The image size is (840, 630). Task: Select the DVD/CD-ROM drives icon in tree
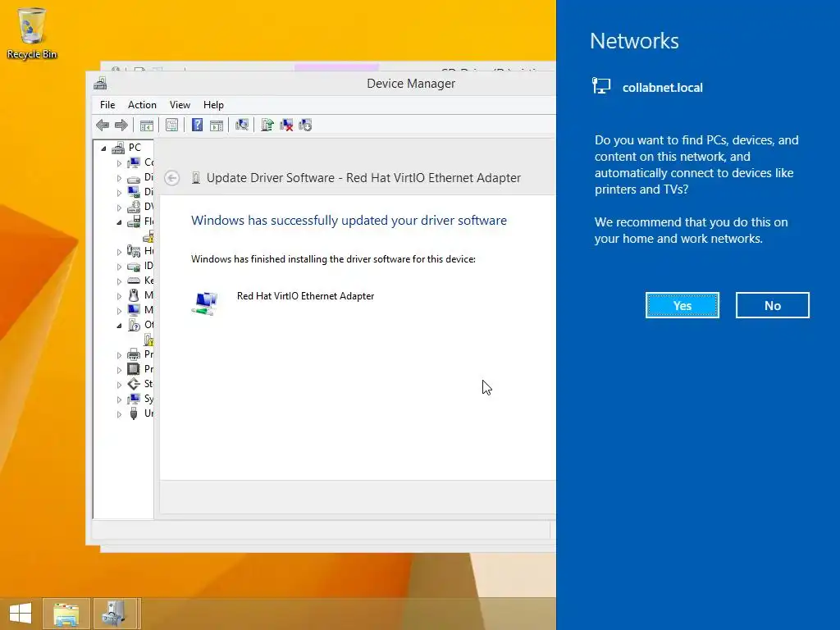pyautogui.click(x=134, y=207)
